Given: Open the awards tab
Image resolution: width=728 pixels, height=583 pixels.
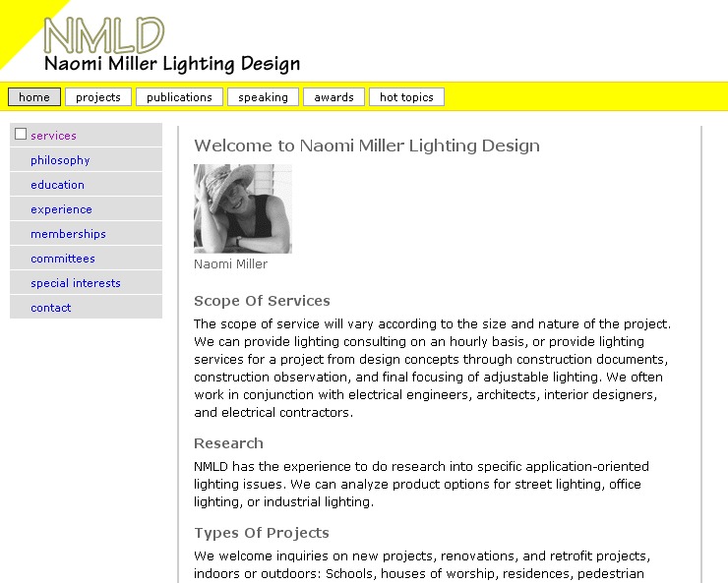Looking at the screenshot, I should (334, 97).
